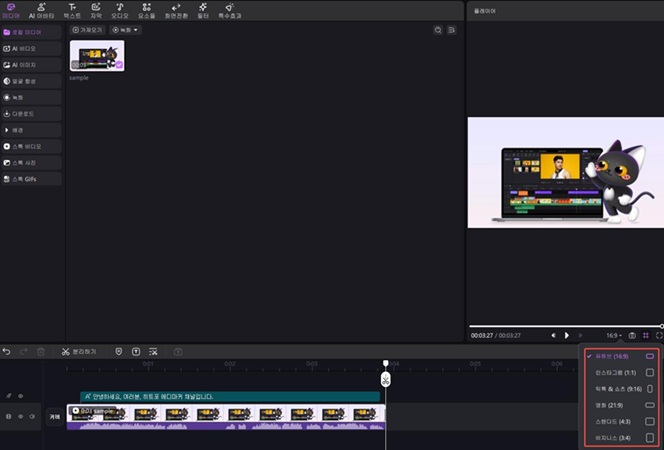The image size is (664, 450).
Task: Delete the selected clip with trash icon
Action: 41,352
